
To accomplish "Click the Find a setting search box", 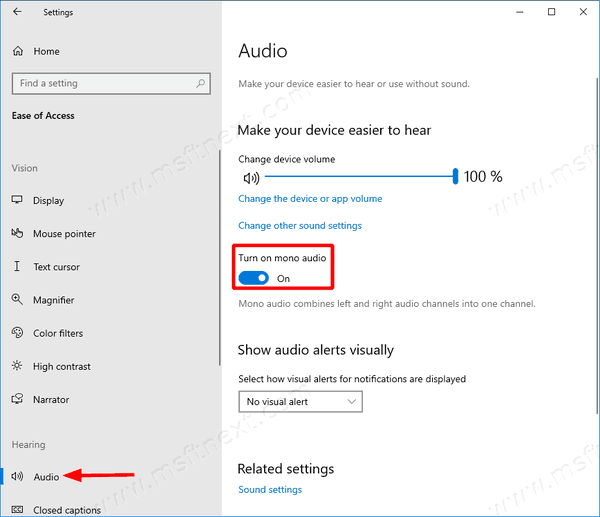I will [111, 83].
